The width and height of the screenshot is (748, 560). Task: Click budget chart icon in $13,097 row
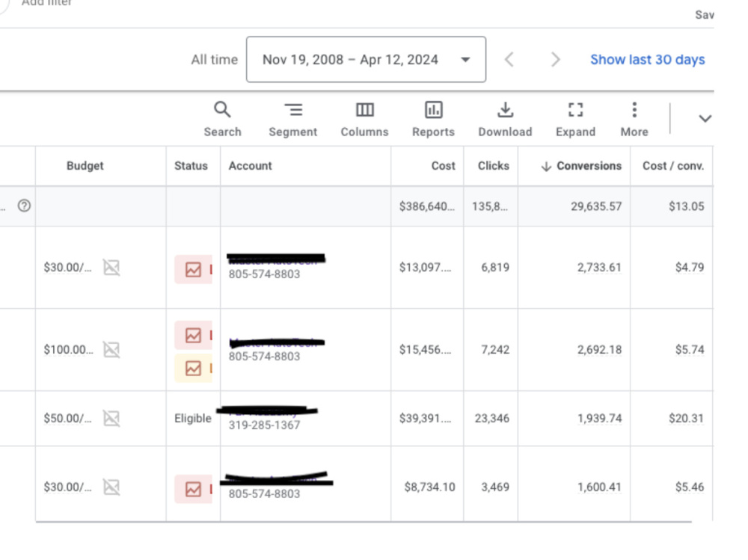pos(111,267)
